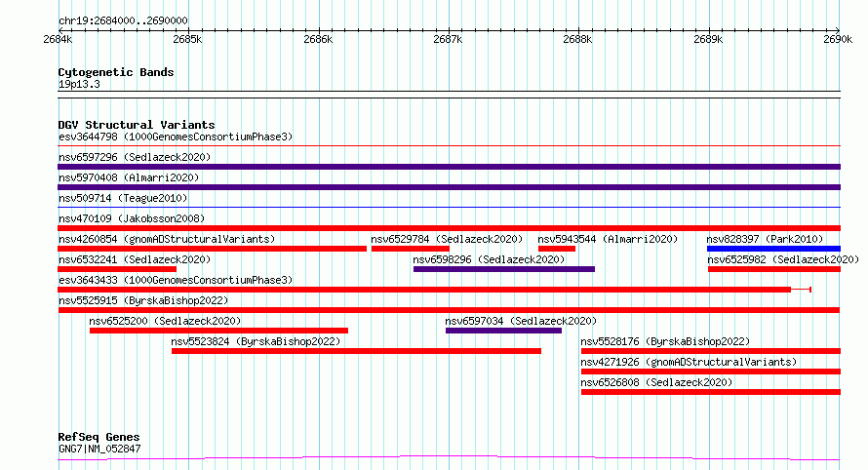Click nsv470109 (Jakobsson2008) label

(x=132, y=218)
